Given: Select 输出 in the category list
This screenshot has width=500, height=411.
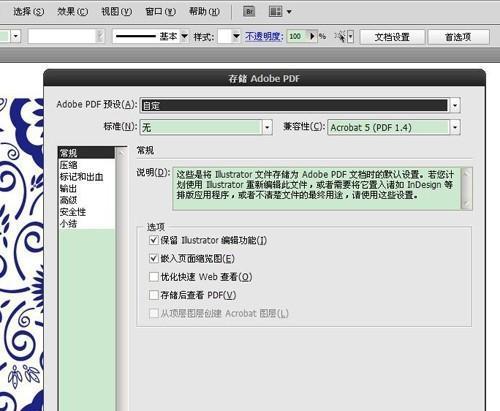Looking at the screenshot, I should (x=86, y=188).
